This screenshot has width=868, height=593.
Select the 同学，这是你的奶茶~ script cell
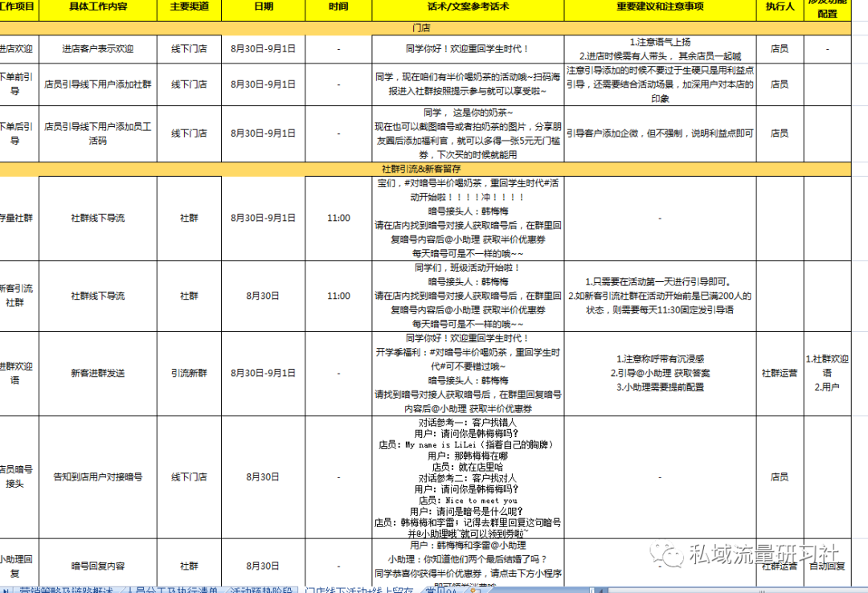(x=469, y=134)
